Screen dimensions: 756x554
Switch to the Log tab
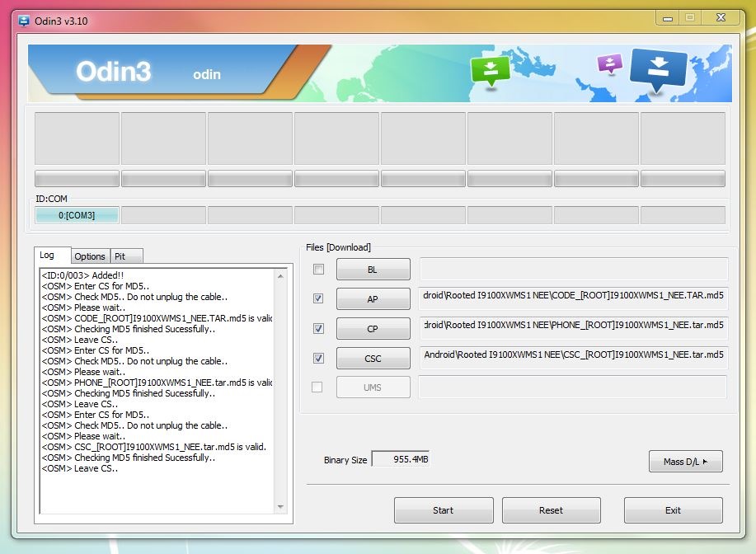pos(53,255)
